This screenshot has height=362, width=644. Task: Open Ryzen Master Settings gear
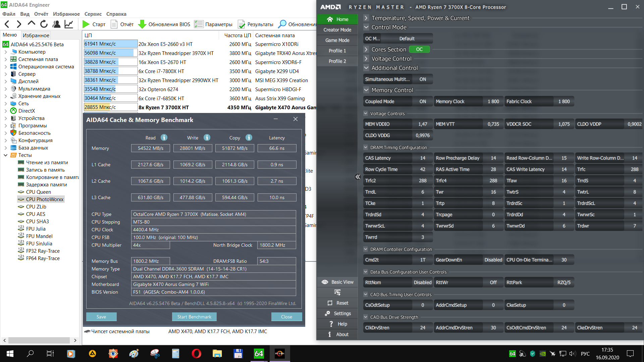coord(328,313)
